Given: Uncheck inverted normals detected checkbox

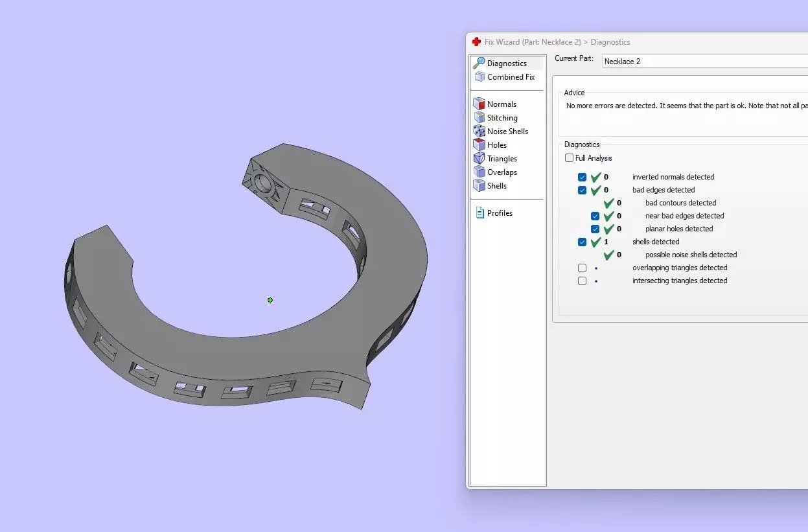Looking at the screenshot, I should (582, 177).
